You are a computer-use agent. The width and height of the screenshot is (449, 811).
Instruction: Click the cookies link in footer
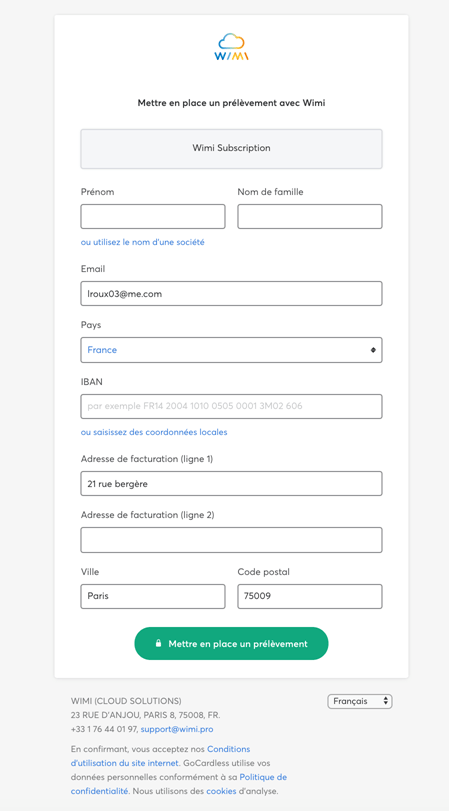tap(221, 791)
